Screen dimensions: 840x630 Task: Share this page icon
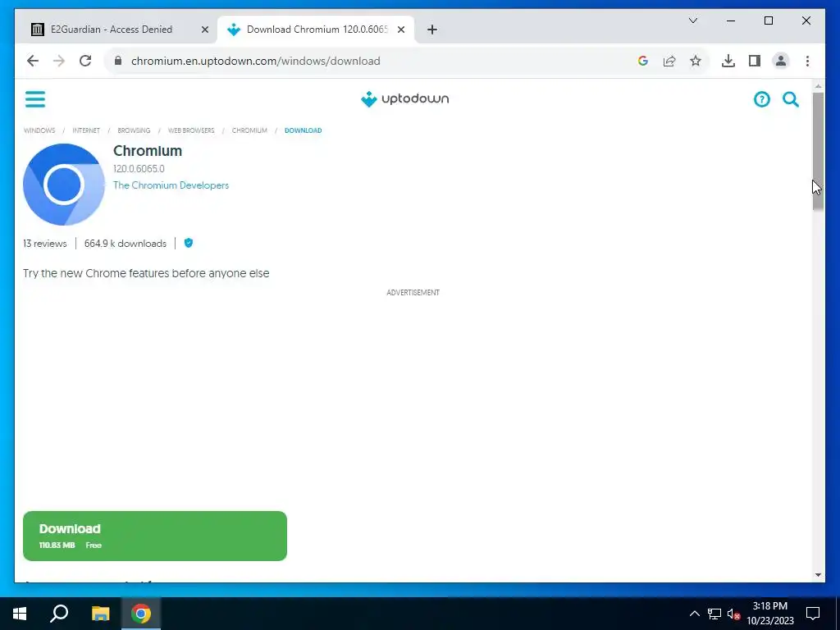pyautogui.click(x=669, y=61)
